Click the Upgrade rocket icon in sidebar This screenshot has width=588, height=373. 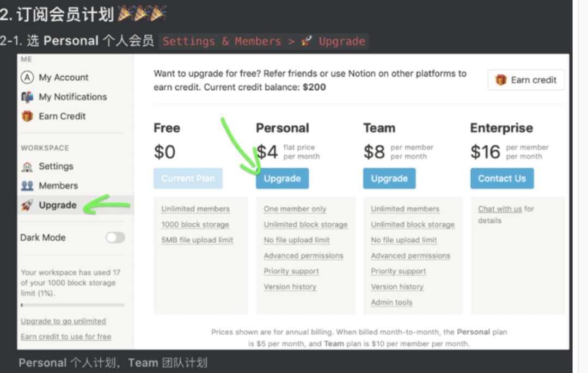[x=27, y=205]
